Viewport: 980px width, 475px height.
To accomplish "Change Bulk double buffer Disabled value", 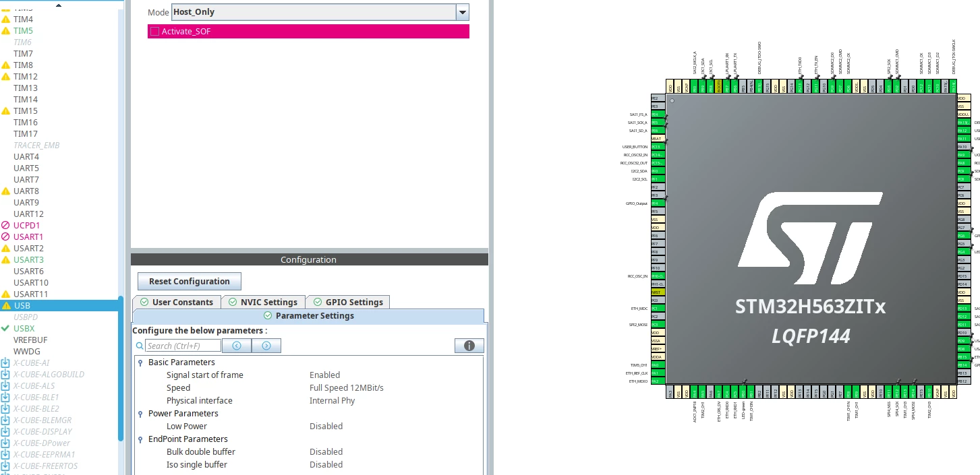I will point(326,452).
